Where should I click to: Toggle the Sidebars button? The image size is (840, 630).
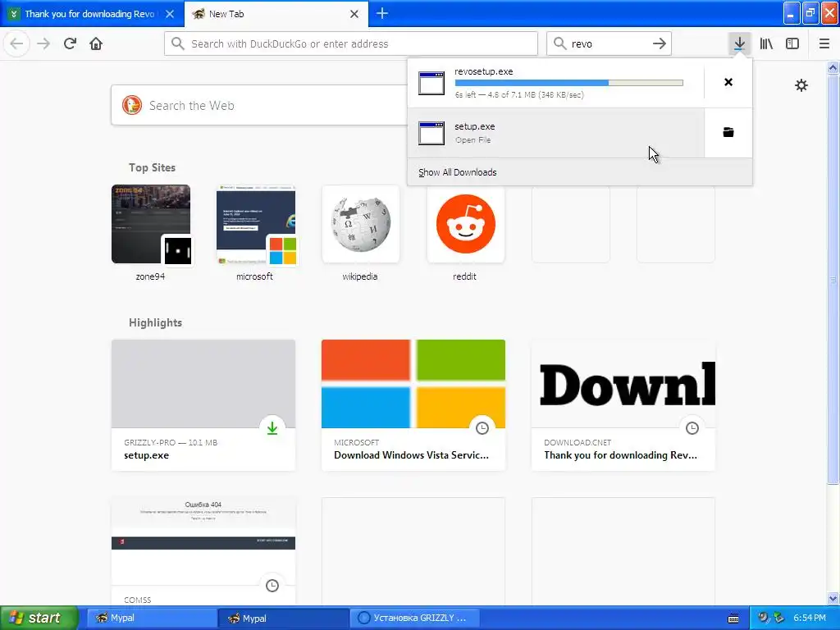pyautogui.click(x=792, y=43)
